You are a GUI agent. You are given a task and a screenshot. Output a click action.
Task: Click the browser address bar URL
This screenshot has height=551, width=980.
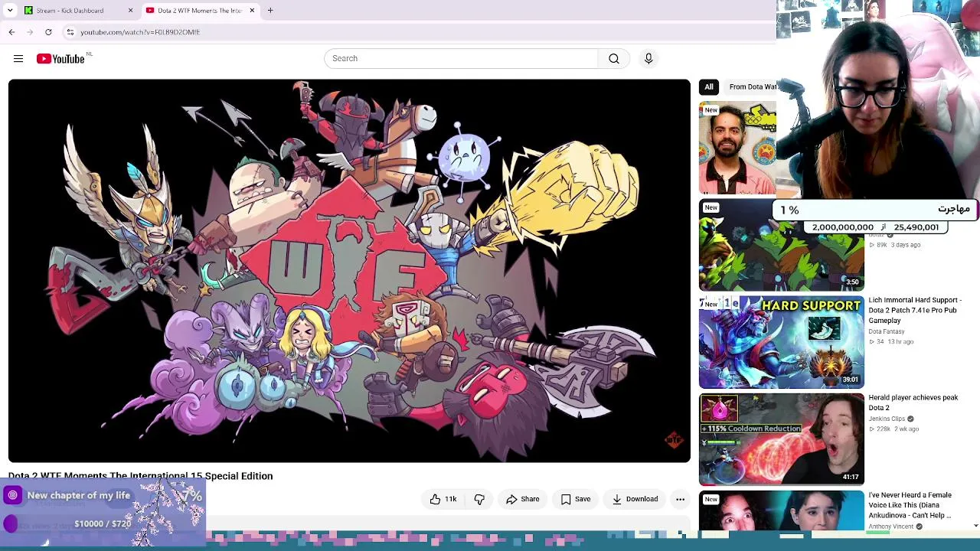coord(140,32)
